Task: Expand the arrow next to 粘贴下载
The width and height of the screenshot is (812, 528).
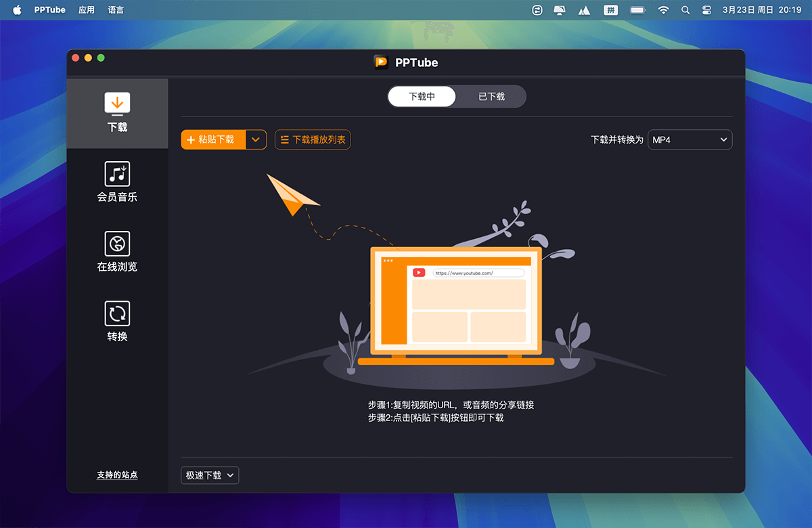Action: [x=256, y=139]
